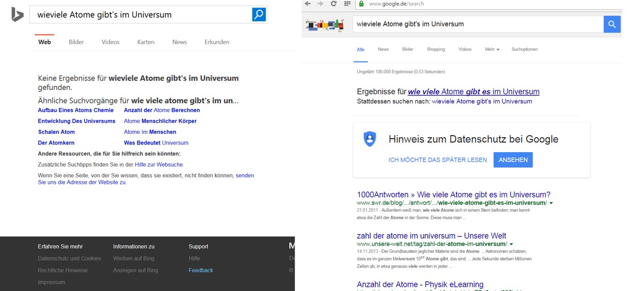Open Bing's Videos tab
The width and height of the screenshot is (644, 291).
click(111, 42)
